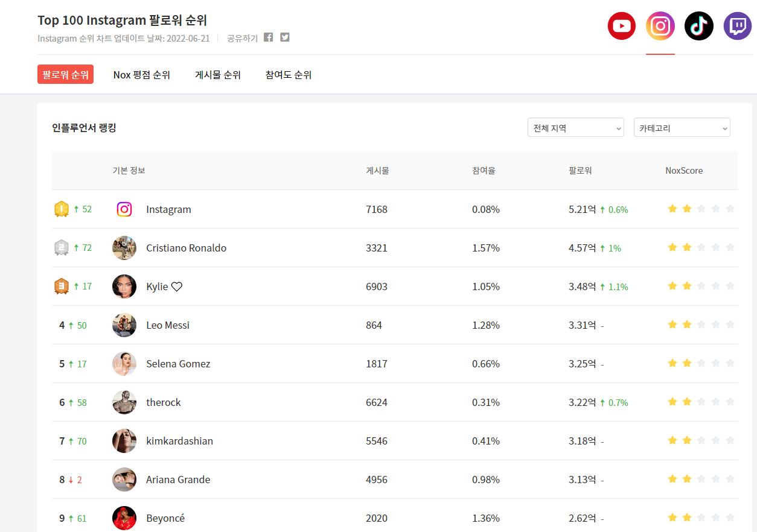Click the 0.7% growth for therock
Viewport: 757px width, 532px height.
[614, 403]
